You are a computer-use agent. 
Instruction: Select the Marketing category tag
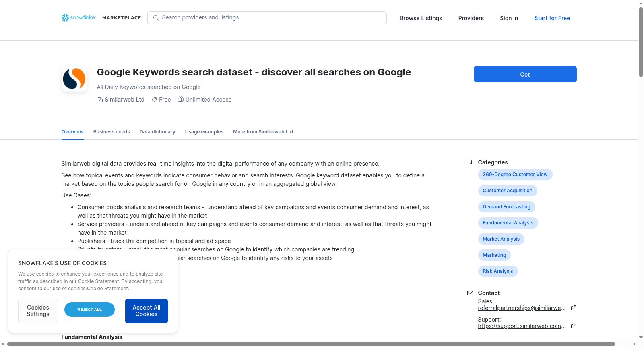tap(494, 255)
